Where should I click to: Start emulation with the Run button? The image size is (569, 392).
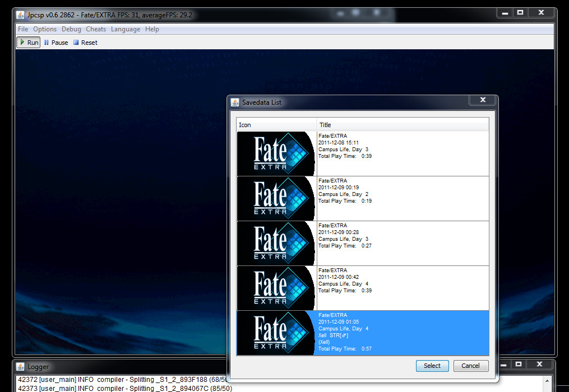[29, 43]
